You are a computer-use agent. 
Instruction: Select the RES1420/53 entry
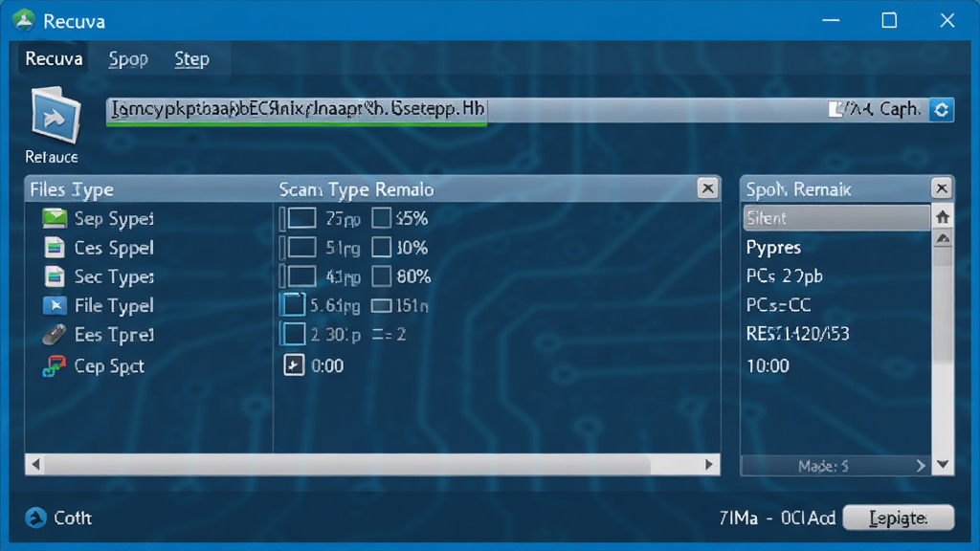(797, 334)
